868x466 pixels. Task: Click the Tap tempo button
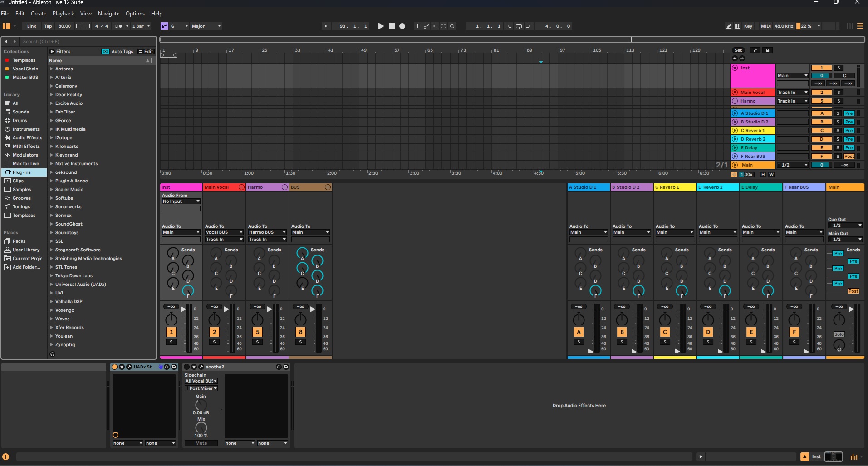[48, 26]
